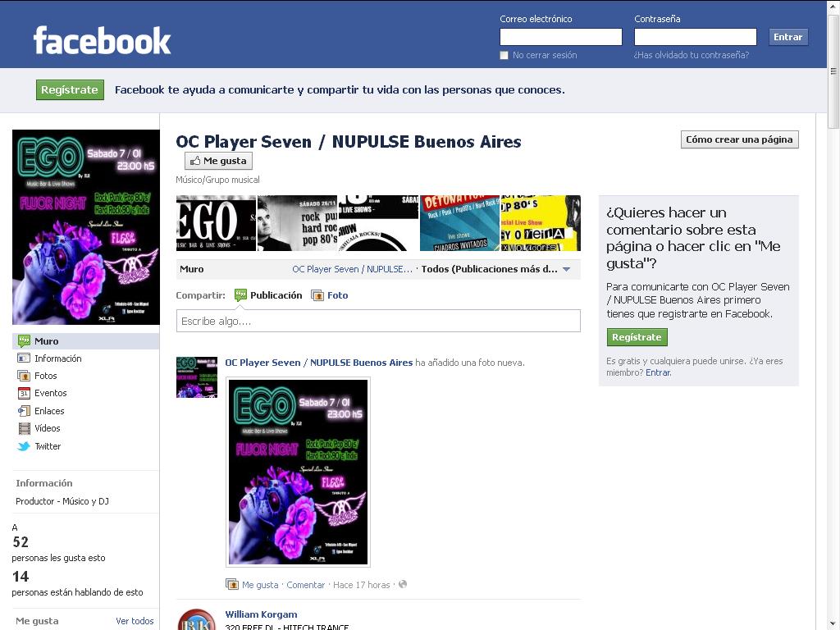Open the Muro section in sidebar

pos(85,341)
